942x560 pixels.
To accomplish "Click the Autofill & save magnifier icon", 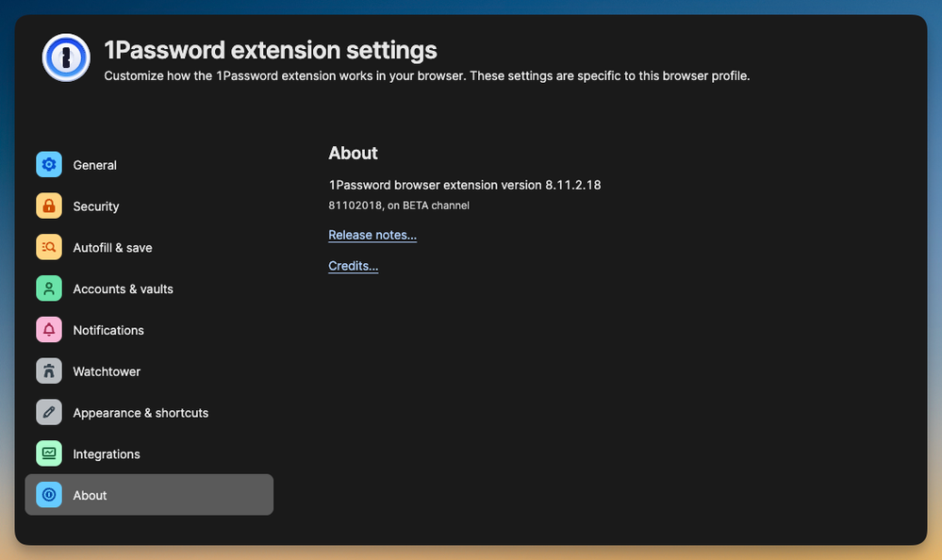I will coord(49,247).
